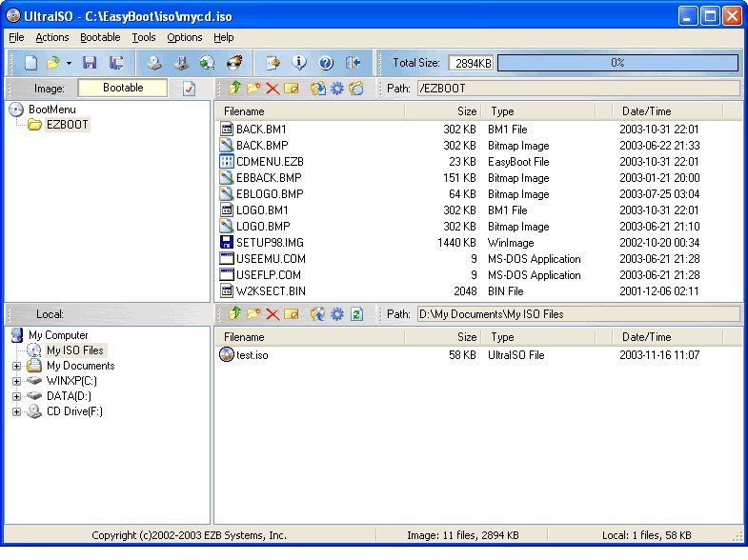Viewport: 748px width, 560px height.
Task: Select the BootMenu root in image tree
Action: coord(52,110)
